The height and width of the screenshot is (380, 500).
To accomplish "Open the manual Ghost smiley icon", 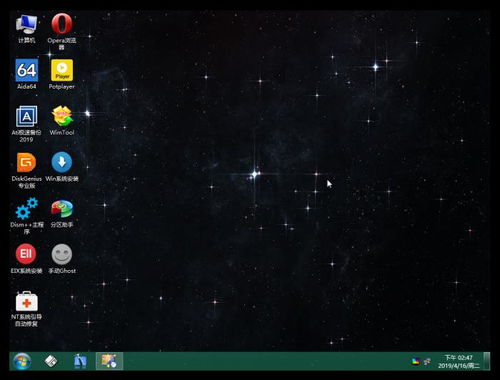I will [x=62, y=259].
